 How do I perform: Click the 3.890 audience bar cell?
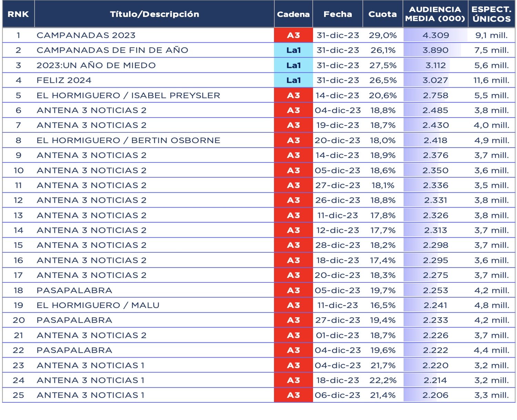[x=436, y=50]
